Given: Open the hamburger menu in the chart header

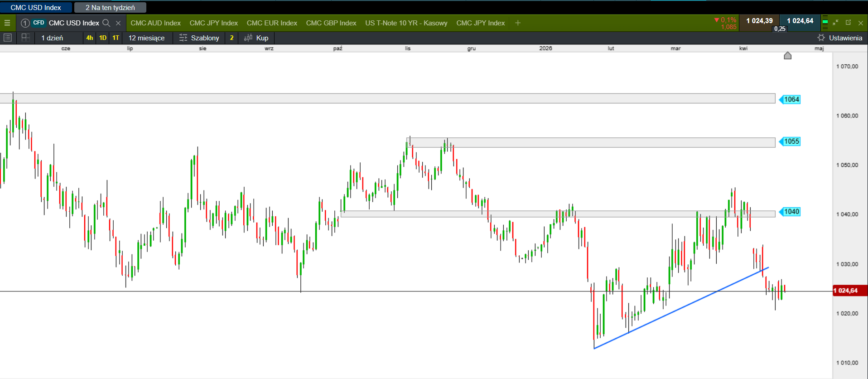Looking at the screenshot, I should [7, 23].
